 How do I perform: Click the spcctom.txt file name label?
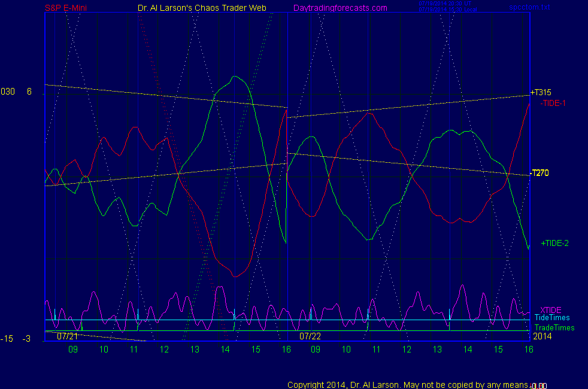click(x=529, y=7)
